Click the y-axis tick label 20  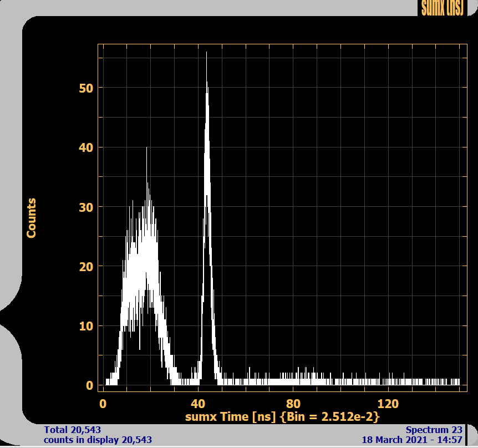86,267
